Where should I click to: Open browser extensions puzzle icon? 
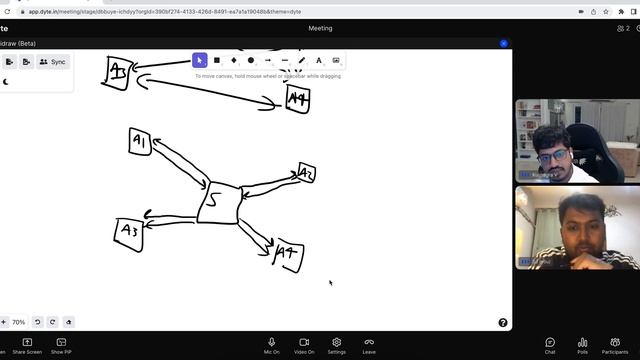[x=621, y=12]
